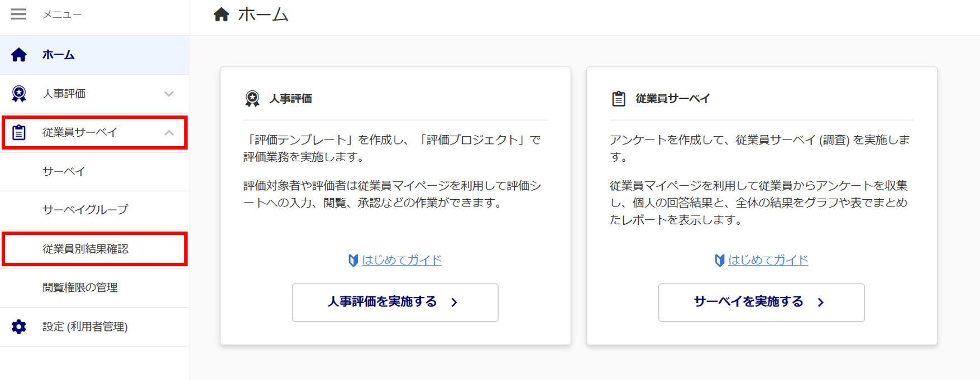Expand the 人事評価 menu chevron
Image resolution: width=980 pixels, height=380 pixels.
pos(169,94)
